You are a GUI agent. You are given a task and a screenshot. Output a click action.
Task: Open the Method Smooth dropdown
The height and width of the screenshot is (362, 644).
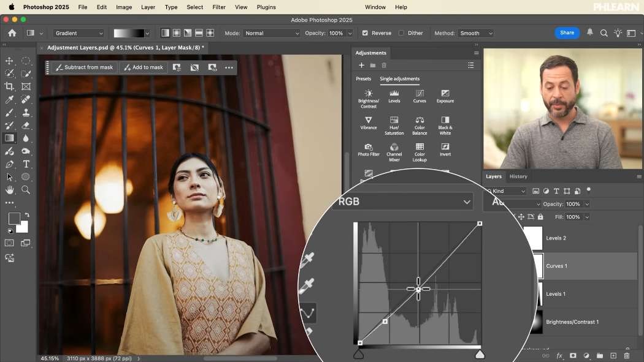point(475,33)
